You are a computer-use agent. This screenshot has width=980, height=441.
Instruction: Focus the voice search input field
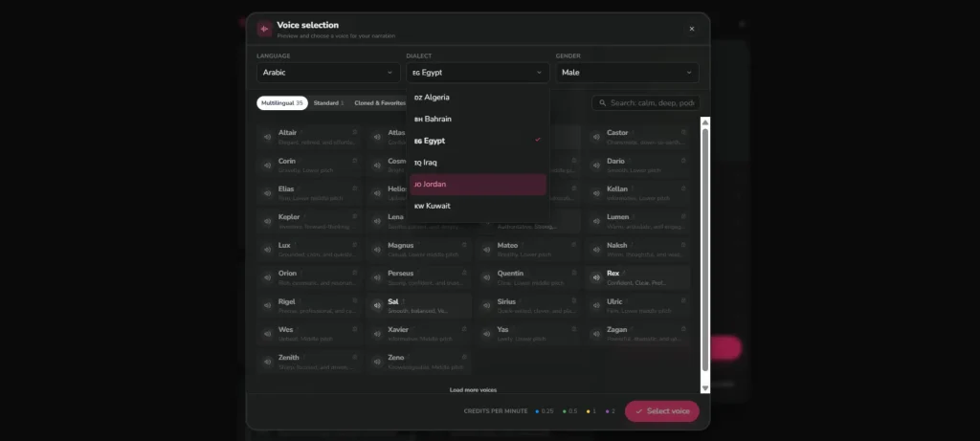pyautogui.click(x=646, y=103)
